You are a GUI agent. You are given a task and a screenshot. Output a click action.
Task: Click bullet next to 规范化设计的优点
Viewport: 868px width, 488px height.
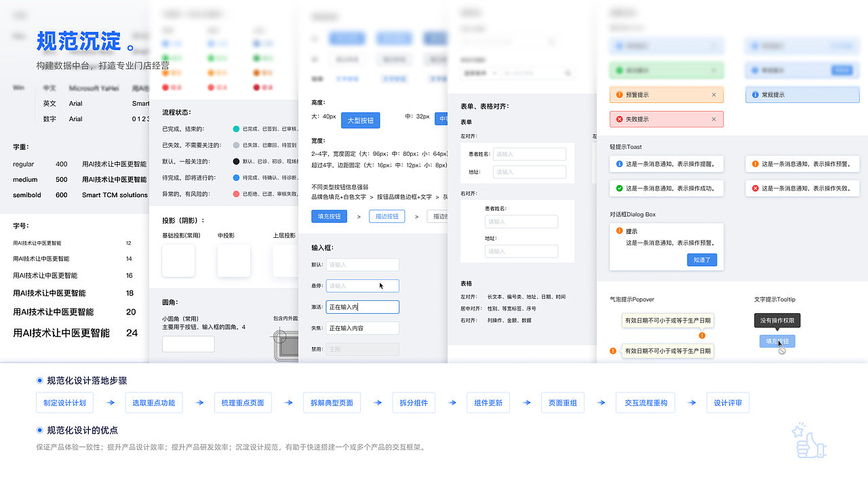(x=40, y=430)
